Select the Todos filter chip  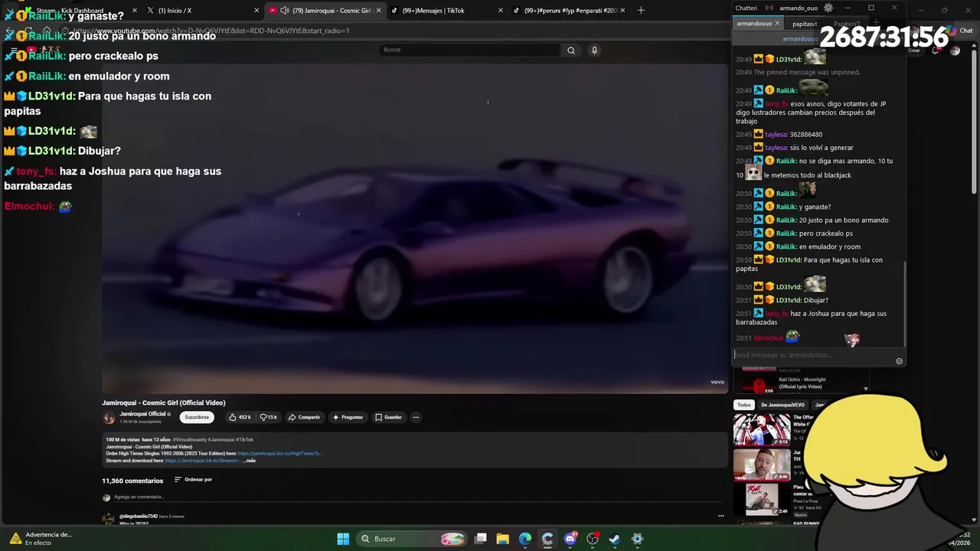[744, 405]
